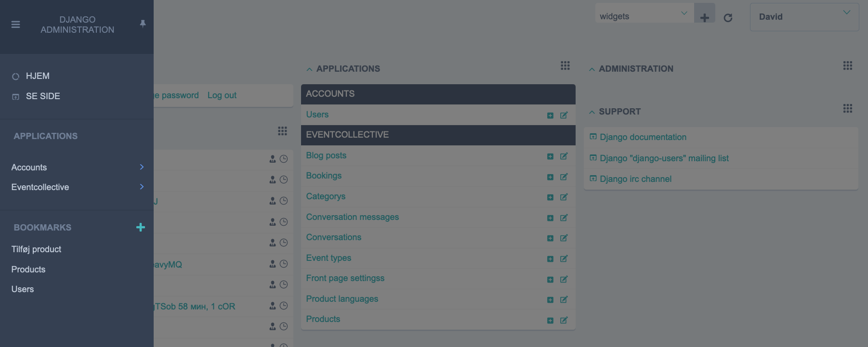Click the add bookmark plus icon
The image size is (868, 347).
coord(141,227)
